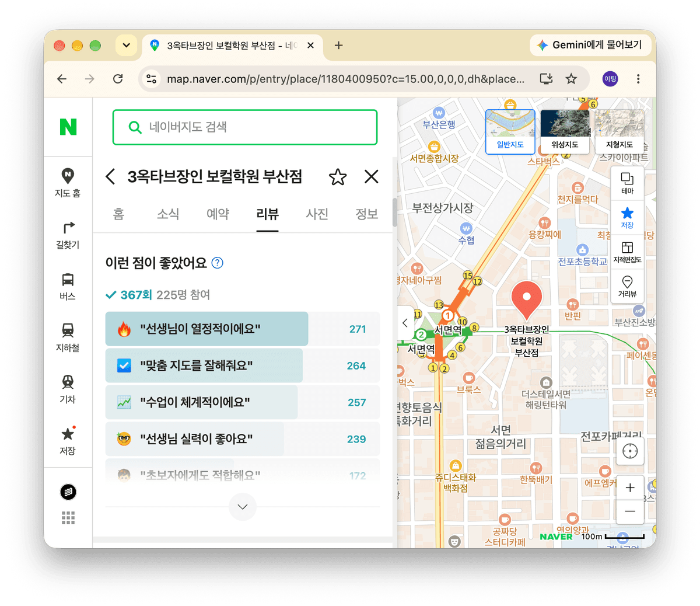
Task: Select 위성지도 map type
Action: (565, 131)
